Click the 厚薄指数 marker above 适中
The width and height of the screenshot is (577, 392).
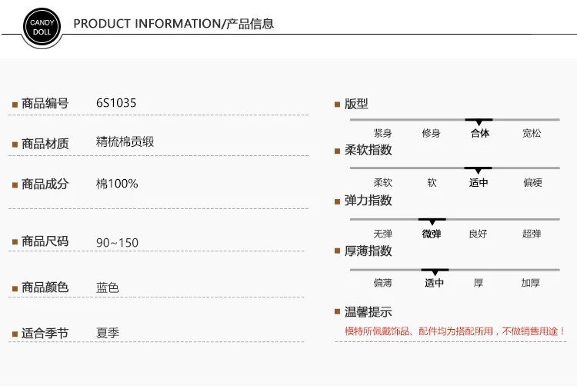point(435,272)
